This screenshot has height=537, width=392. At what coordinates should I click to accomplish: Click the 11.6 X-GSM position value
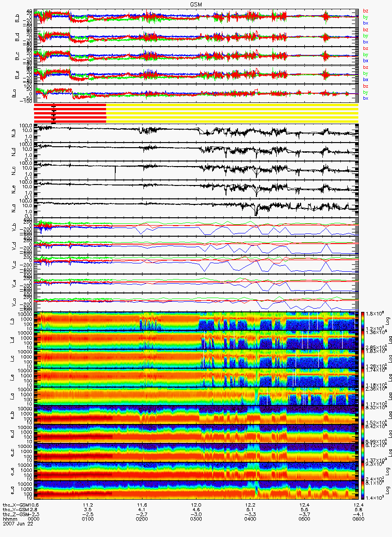(x=142, y=505)
